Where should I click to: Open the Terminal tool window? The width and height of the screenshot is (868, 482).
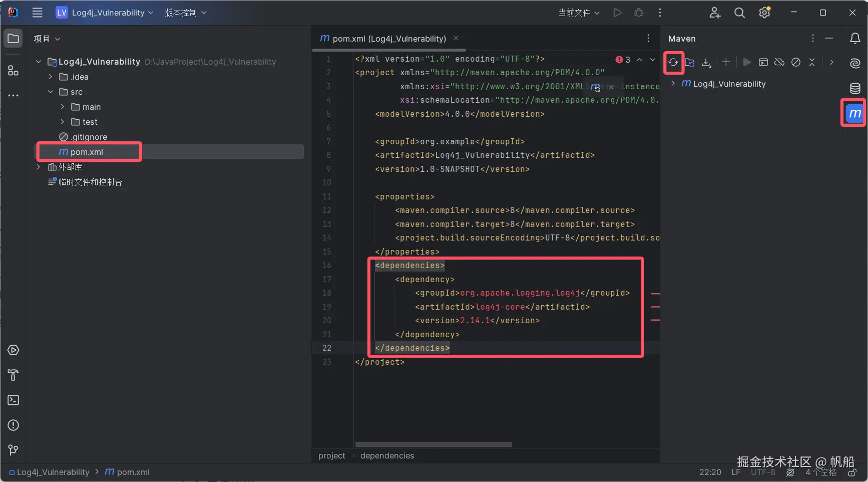tap(14, 400)
